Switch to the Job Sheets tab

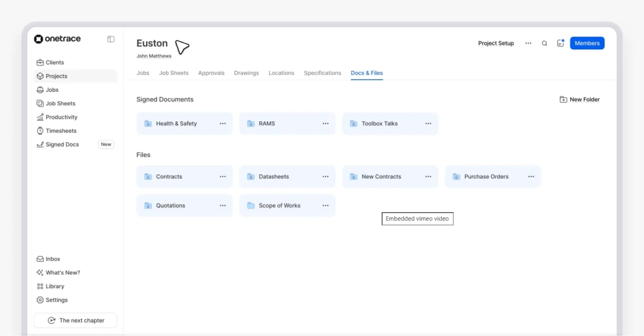(x=174, y=73)
